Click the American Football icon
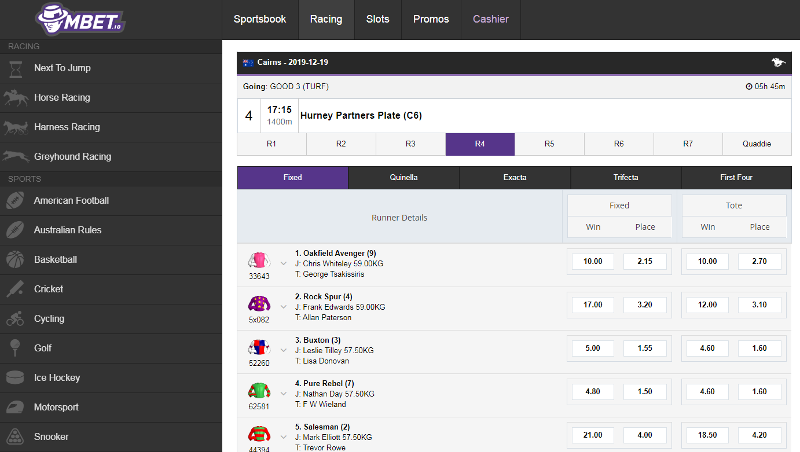The width and height of the screenshot is (800, 452). (15, 200)
